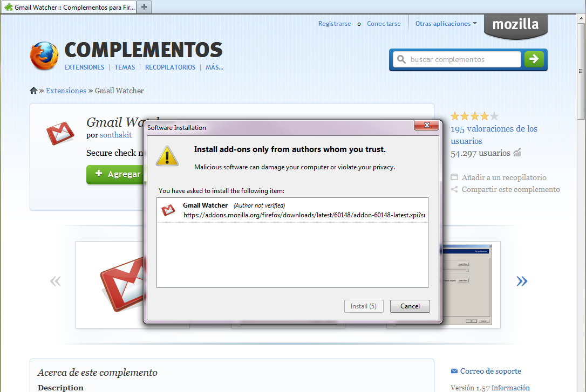Image resolution: width=586 pixels, height=392 pixels.
Task: Click the home icon in breadcrumb
Action: pos(33,91)
